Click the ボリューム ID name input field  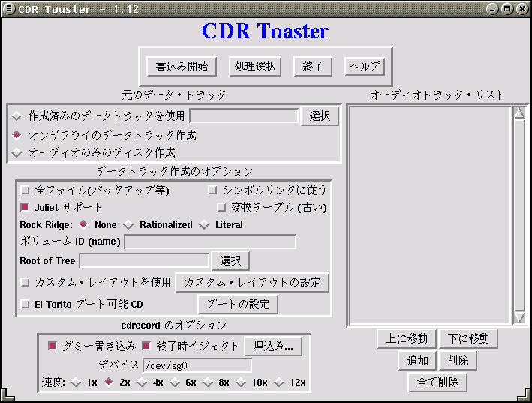coord(210,242)
